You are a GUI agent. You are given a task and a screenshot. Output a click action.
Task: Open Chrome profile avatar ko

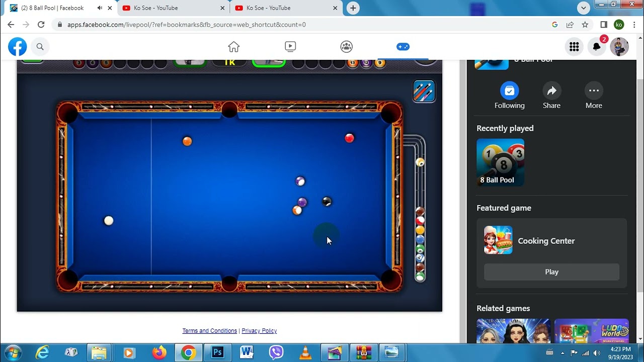pyautogui.click(x=619, y=25)
